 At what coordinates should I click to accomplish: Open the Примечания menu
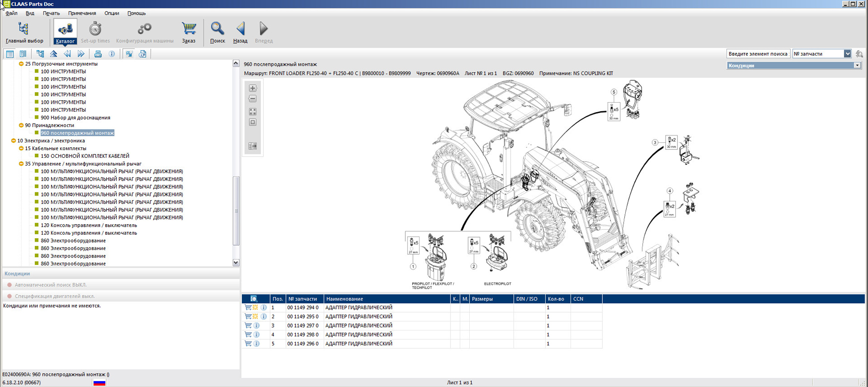click(82, 13)
